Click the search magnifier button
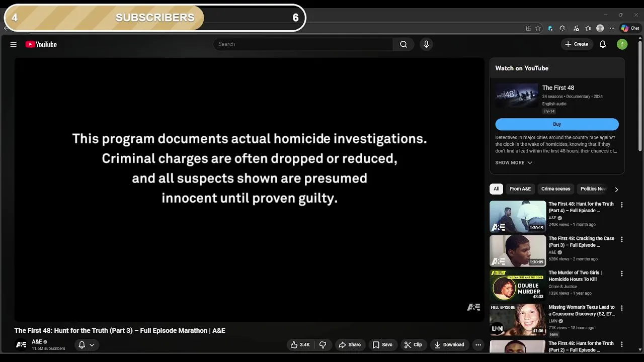Viewport: 644px width, 362px height. tap(404, 44)
